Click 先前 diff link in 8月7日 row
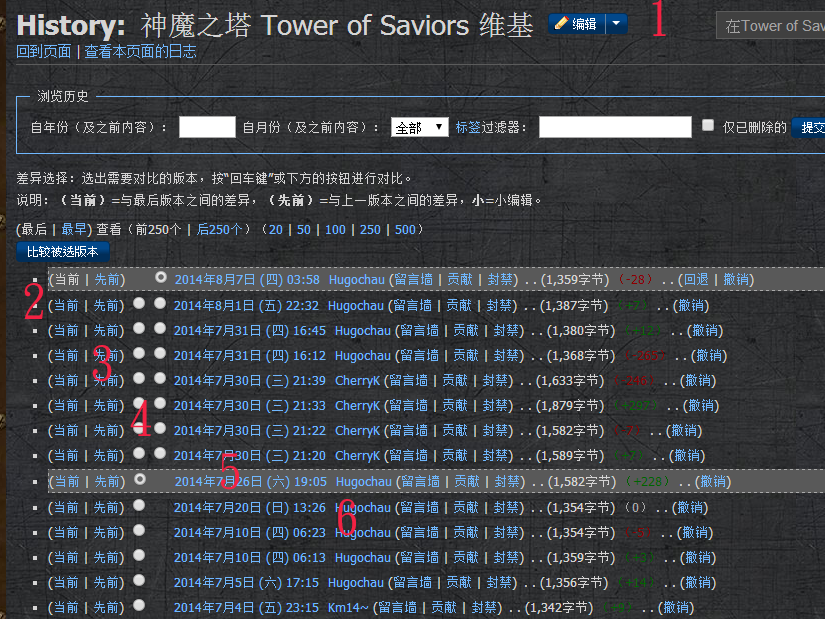 click(x=107, y=279)
